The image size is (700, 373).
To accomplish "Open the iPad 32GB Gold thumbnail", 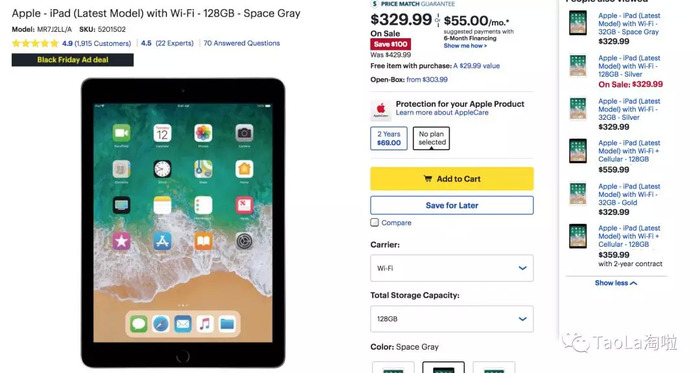I will [578, 194].
